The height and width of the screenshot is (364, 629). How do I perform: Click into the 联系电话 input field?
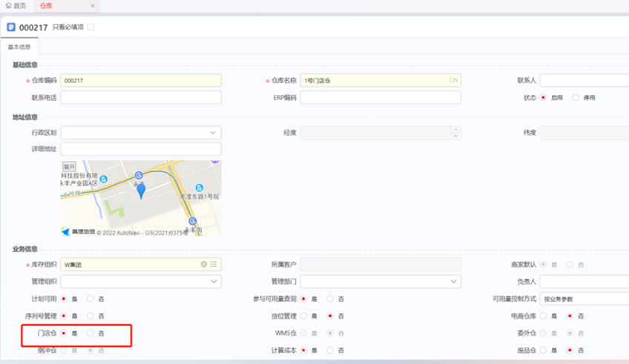141,97
